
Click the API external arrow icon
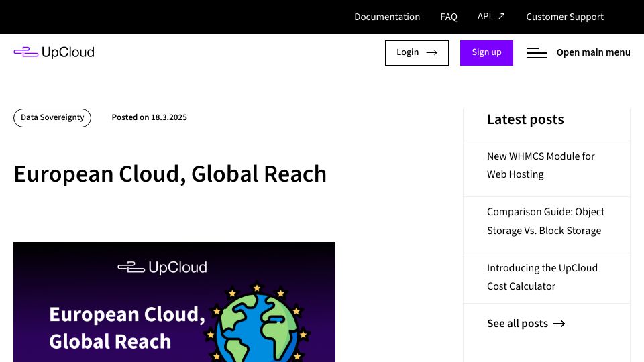coord(501,16)
